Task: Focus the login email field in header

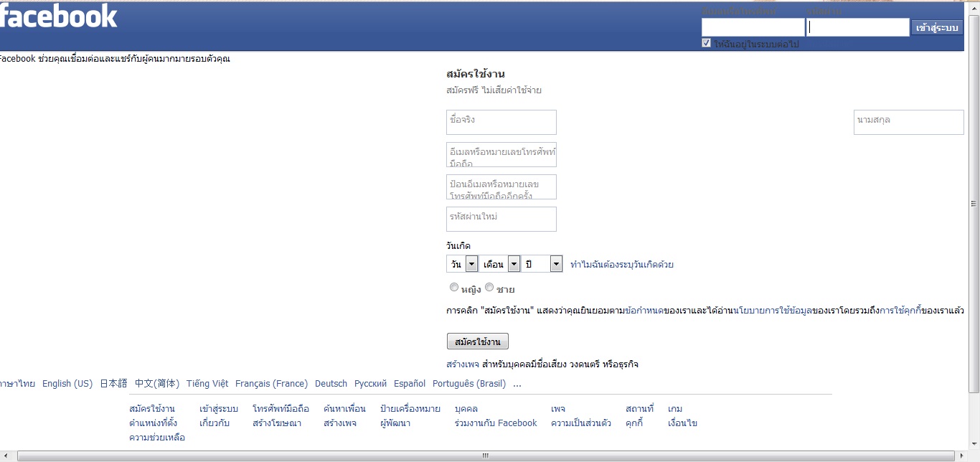Action: (753, 27)
